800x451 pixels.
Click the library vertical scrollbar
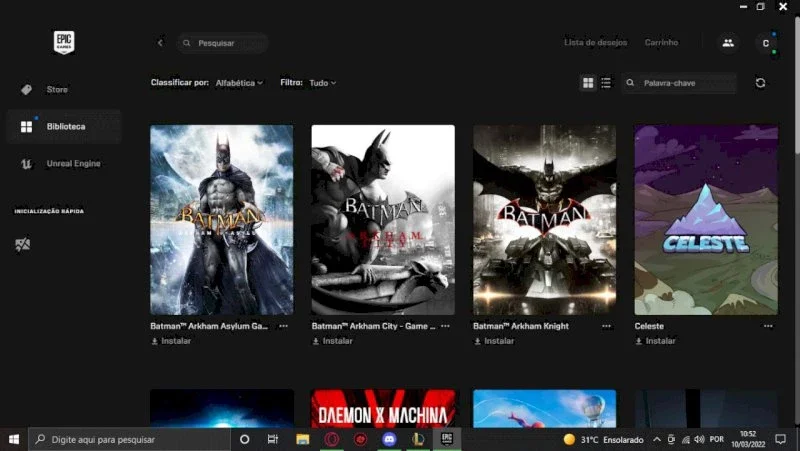[796, 84]
